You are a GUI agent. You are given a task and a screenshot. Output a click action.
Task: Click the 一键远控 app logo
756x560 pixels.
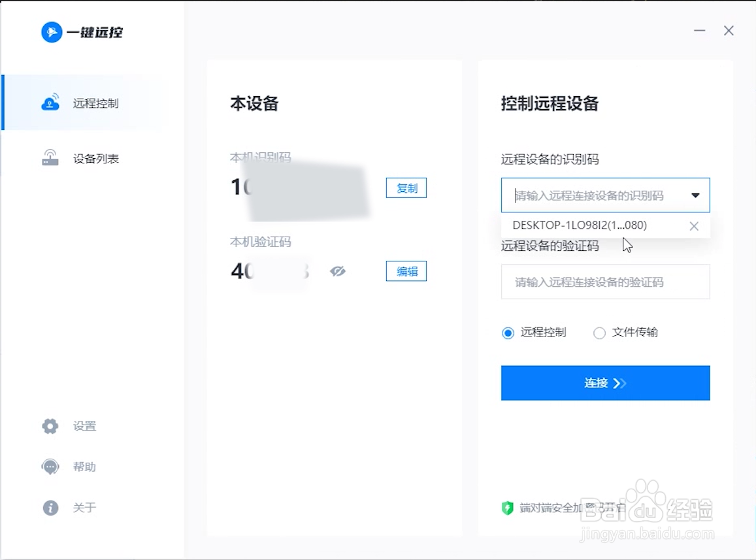tap(82, 32)
